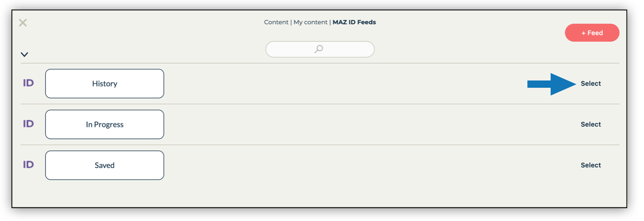Open the History feed box

click(x=105, y=84)
